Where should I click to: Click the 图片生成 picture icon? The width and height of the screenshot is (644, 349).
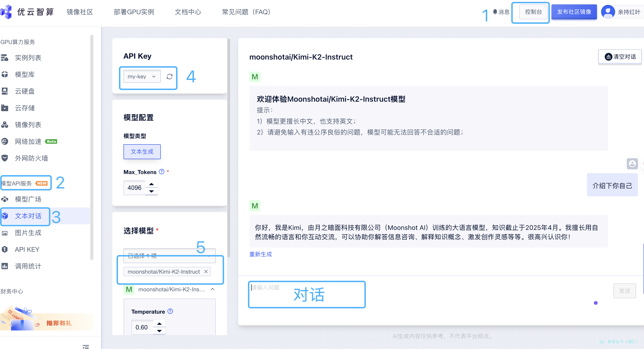click(4, 233)
